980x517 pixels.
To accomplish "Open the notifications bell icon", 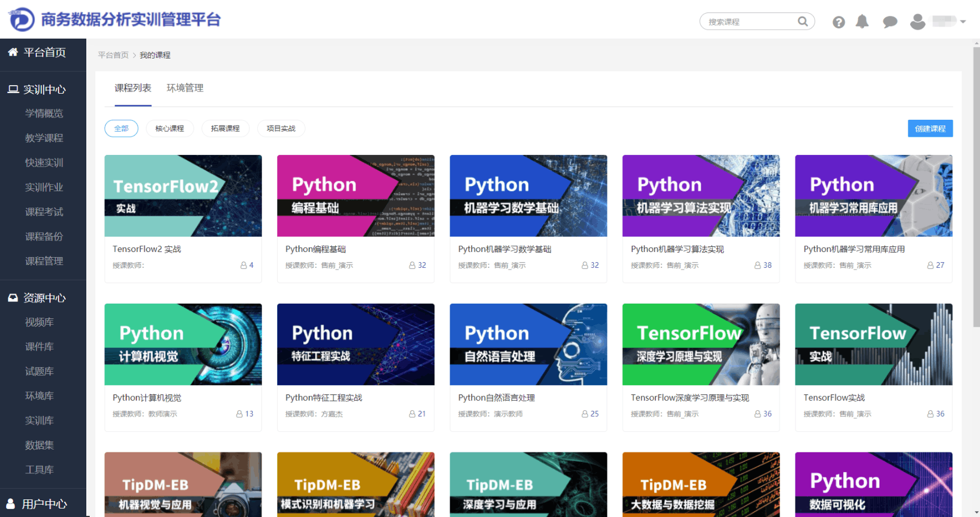I will pyautogui.click(x=862, y=22).
